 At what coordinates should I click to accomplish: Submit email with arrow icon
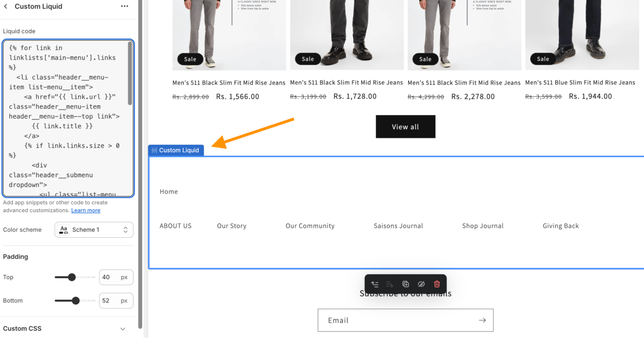(482, 320)
